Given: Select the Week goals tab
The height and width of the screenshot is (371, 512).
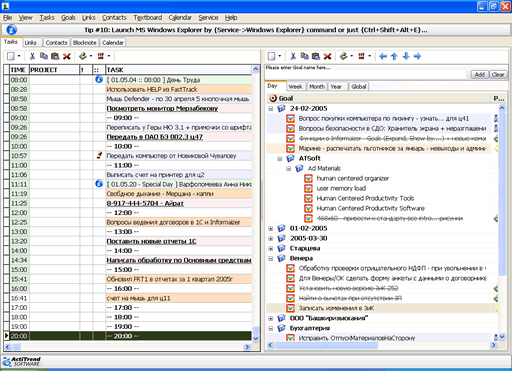Looking at the screenshot, I should (x=295, y=87).
